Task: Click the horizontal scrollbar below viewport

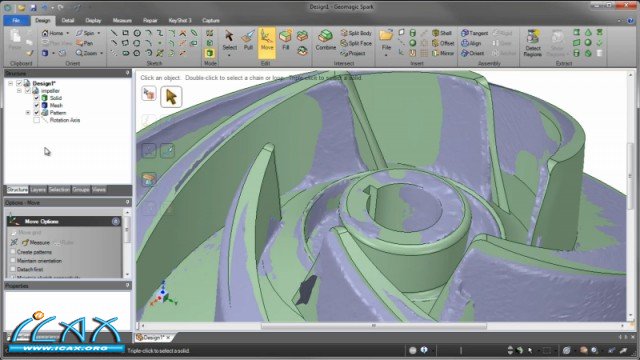Action: point(373,326)
